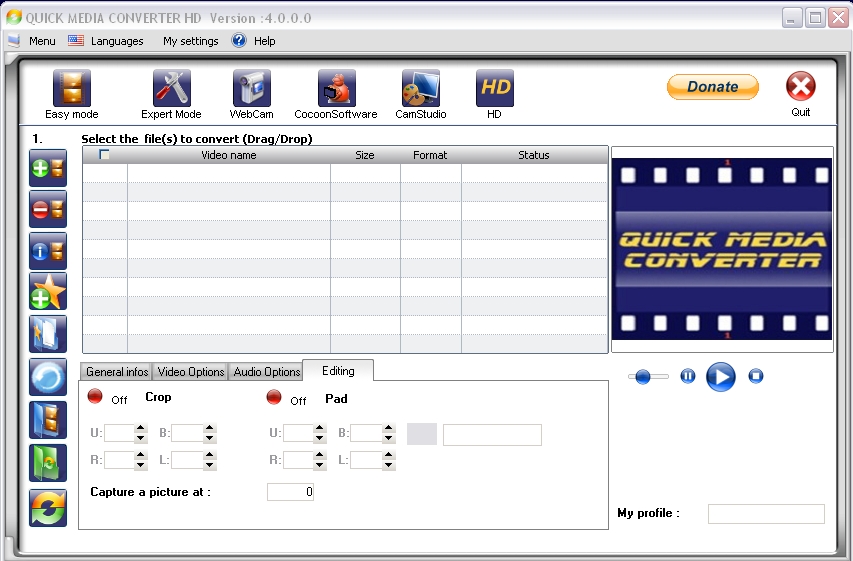Click the blue question mark Help icon
The width and height of the screenshot is (853, 561).
(239, 40)
